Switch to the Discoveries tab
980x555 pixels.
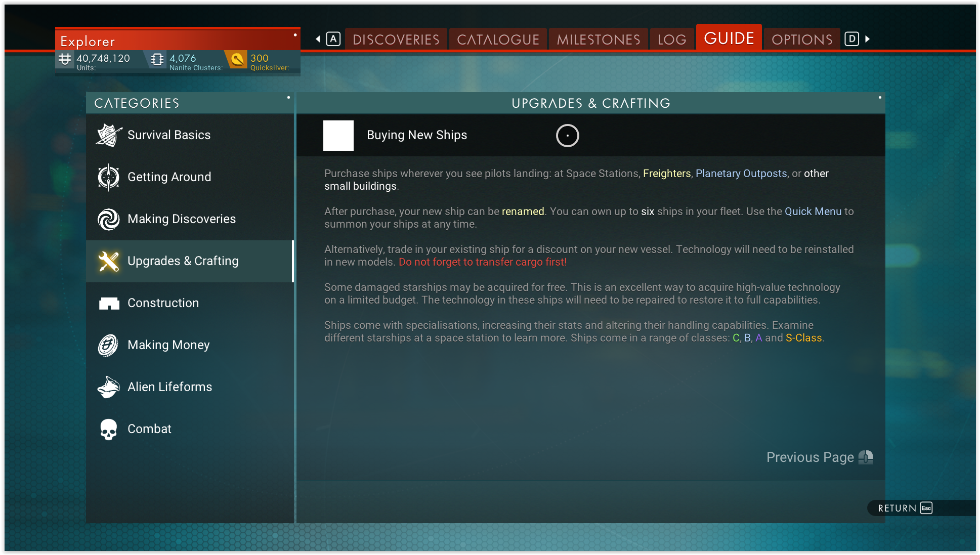click(396, 39)
